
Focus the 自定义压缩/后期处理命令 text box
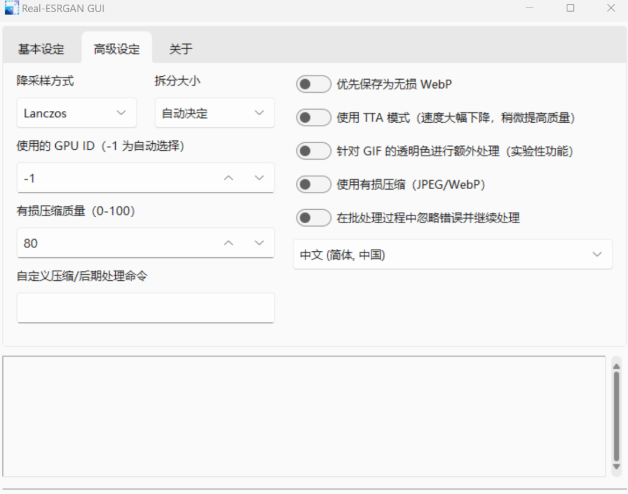point(146,308)
